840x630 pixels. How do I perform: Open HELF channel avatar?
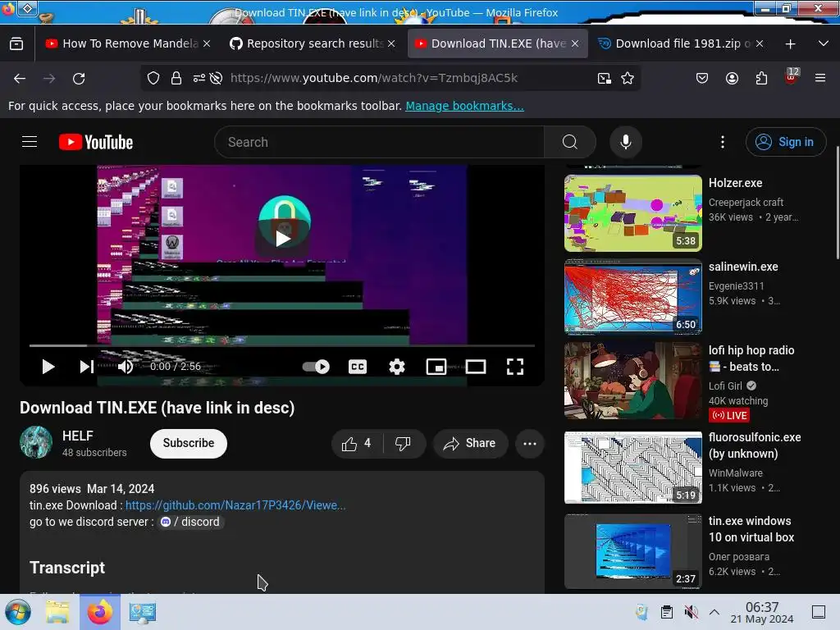pos(36,442)
